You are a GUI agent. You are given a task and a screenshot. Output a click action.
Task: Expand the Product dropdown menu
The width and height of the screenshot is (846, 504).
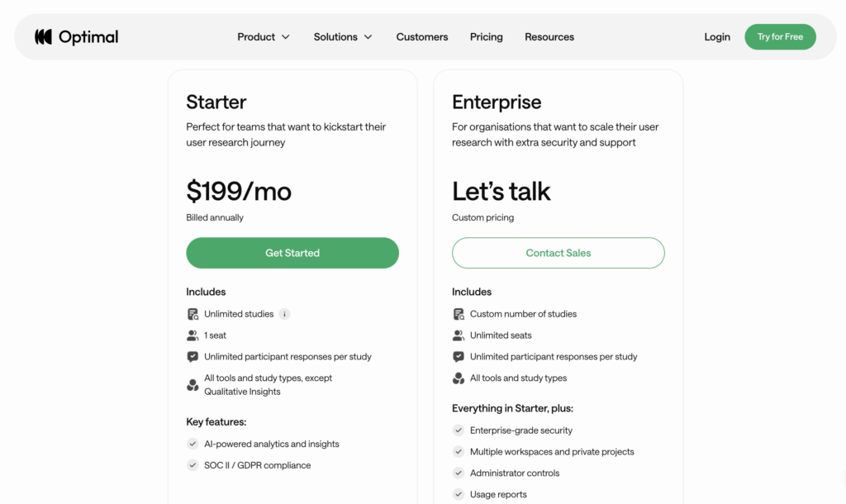[264, 37]
